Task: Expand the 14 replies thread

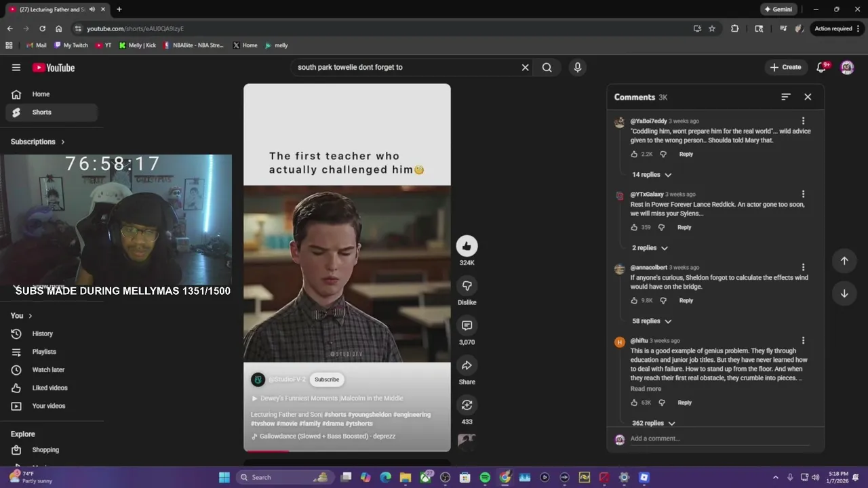Action: pos(652,175)
